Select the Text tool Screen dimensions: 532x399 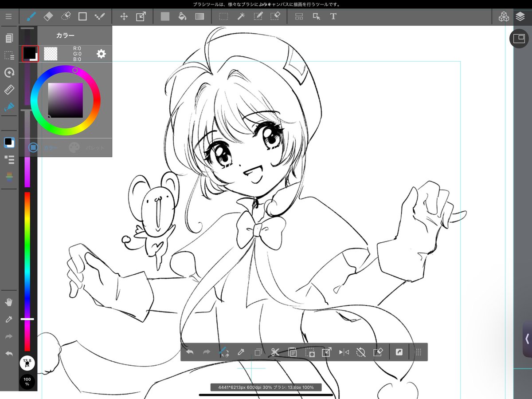coord(333,16)
